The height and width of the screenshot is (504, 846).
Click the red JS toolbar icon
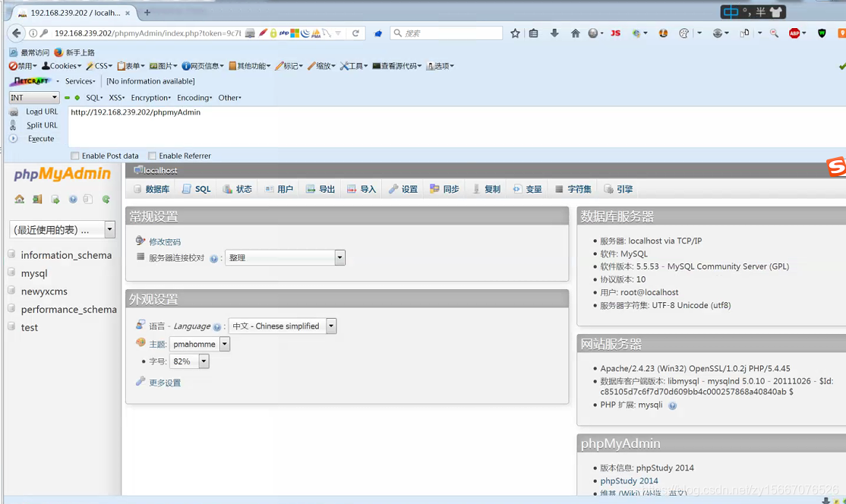click(615, 33)
